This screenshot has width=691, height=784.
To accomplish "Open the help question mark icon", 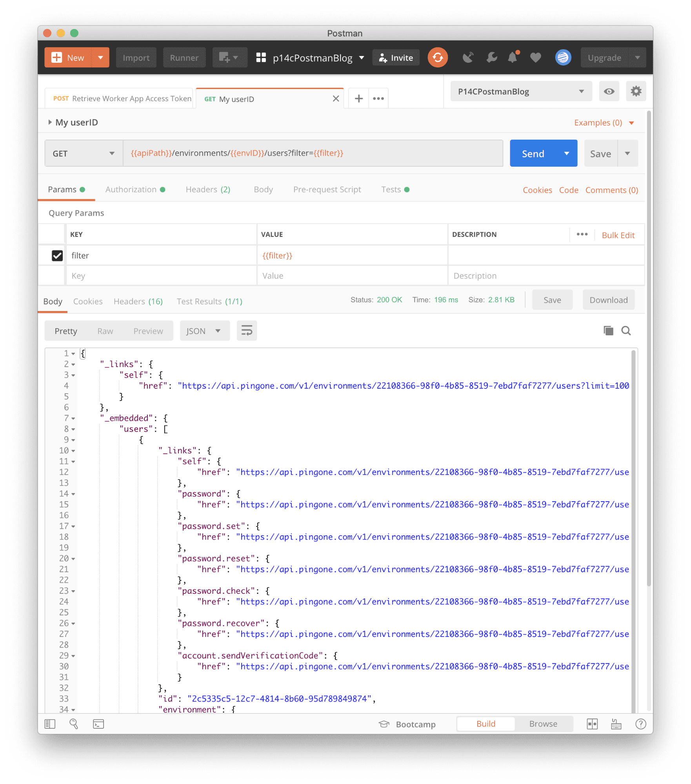I will (x=640, y=724).
